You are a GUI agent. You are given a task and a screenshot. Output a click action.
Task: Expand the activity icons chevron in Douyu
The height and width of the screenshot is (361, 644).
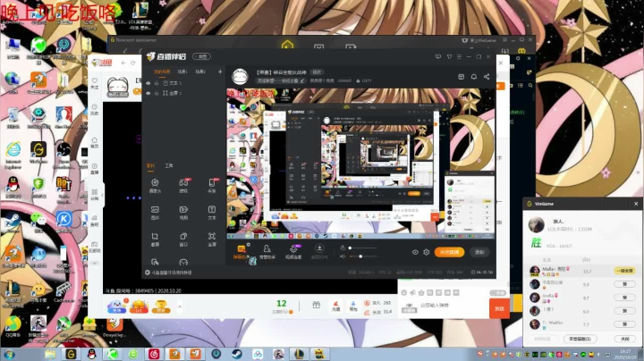click(x=180, y=306)
